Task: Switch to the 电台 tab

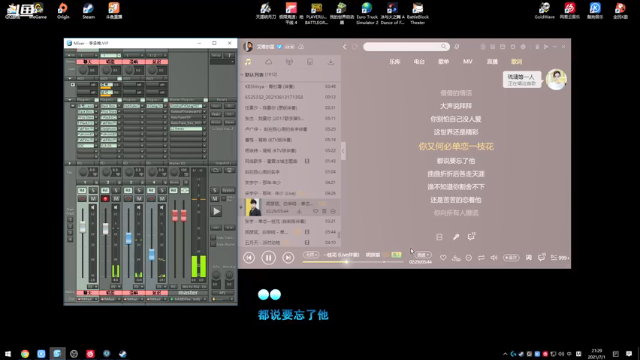Action: point(419,62)
